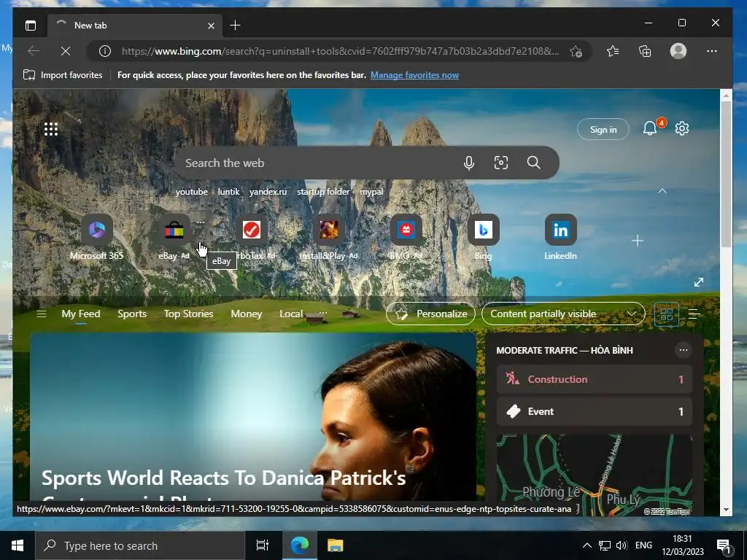Click Import favorites

(x=63, y=75)
